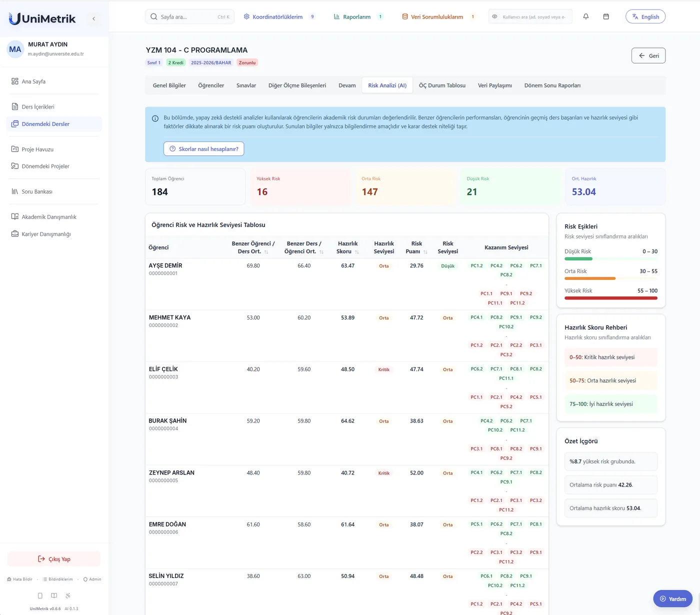Click the Ders İçerikleri document icon
The image size is (700, 615).
pyautogui.click(x=15, y=106)
